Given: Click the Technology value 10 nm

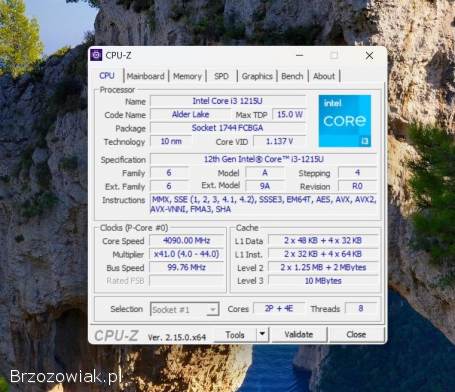Looking at the screenshot, I should (171, 141).
